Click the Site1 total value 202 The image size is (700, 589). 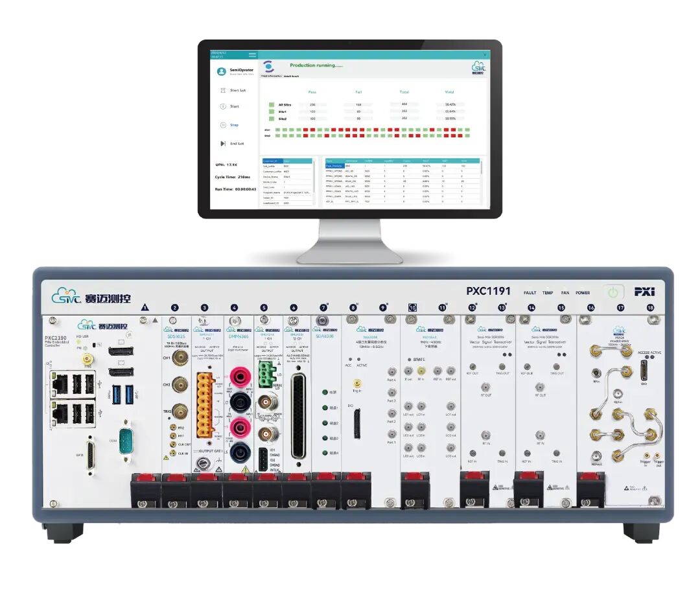pyautogui.click(x=404, y=111)
